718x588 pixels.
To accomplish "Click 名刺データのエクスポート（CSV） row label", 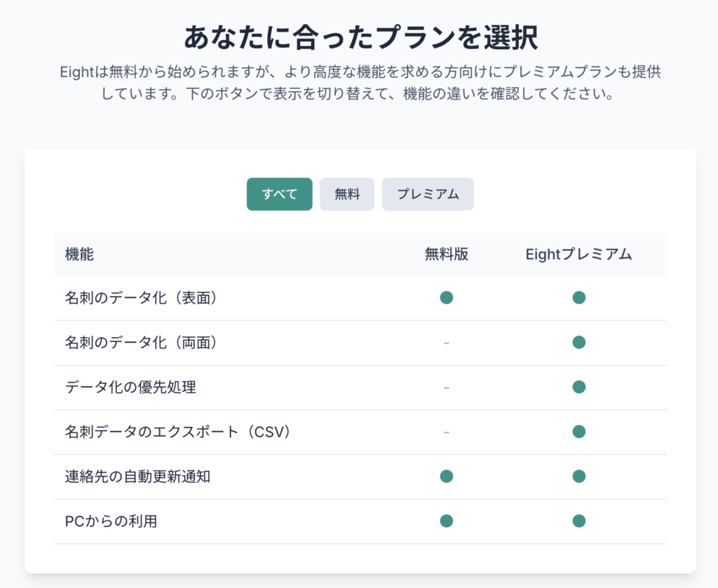I will tap(177, 432).
